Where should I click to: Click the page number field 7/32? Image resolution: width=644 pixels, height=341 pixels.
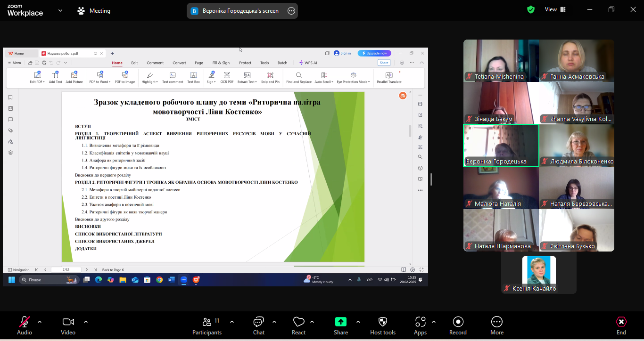coord(66,270)
